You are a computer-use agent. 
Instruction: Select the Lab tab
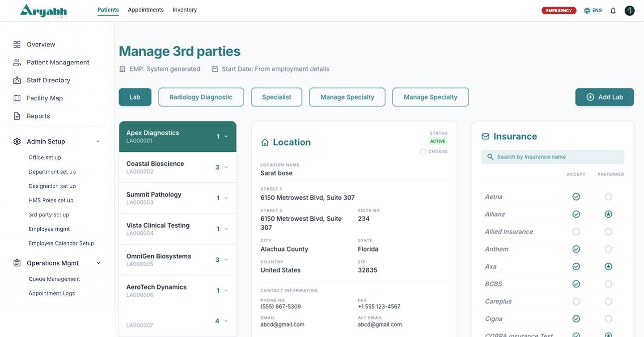click(x=135, y=97)
